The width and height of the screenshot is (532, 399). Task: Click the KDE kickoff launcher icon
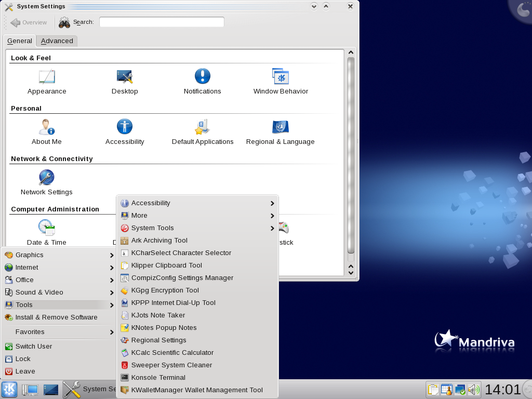click(9, 389)
